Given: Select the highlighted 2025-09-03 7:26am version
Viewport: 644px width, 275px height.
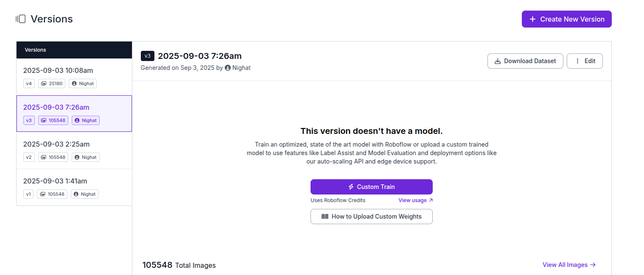Looking at the screenshot, I should (56, 107).
